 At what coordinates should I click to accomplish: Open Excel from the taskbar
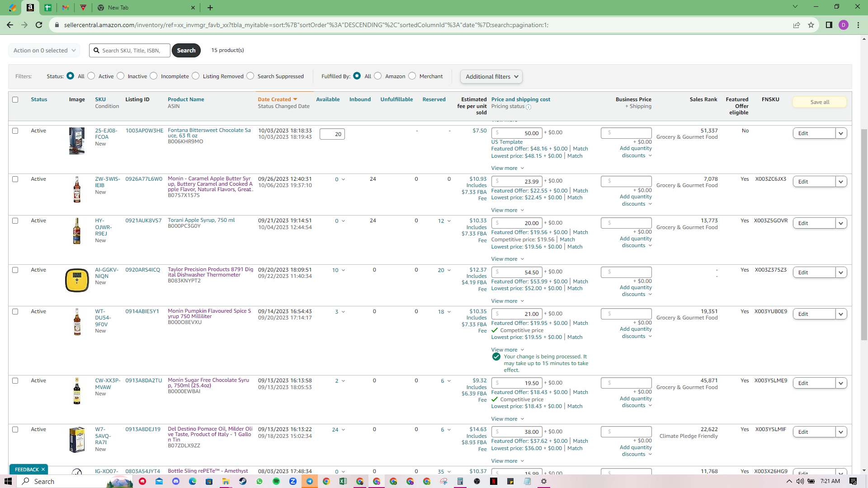click(343, 481)
